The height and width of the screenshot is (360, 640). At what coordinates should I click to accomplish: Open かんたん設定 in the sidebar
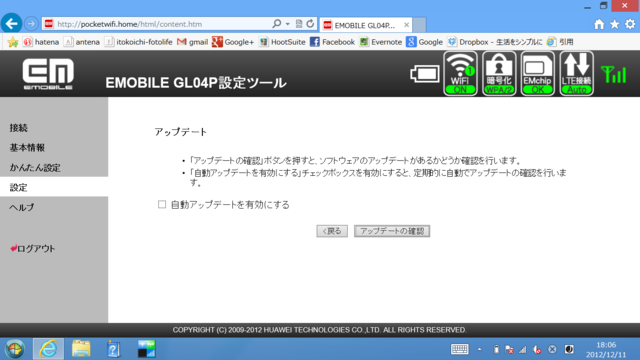pyautogui.click(x=35, y=168)
